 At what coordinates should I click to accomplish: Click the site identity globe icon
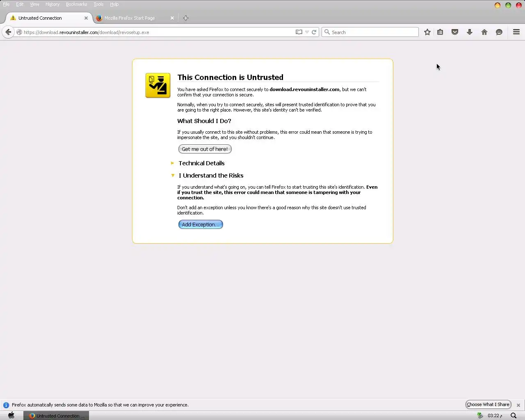pyautogui.click(x=19, y=32)
